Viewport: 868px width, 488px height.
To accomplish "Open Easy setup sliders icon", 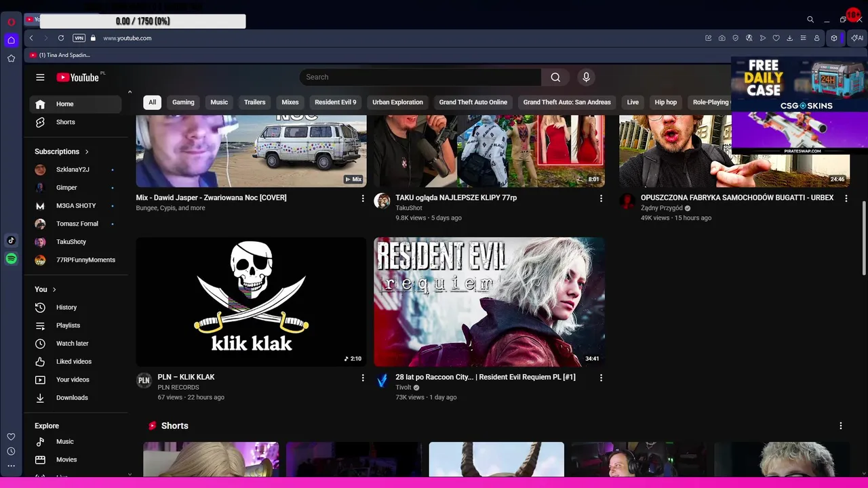I will [x=803, y=38].
